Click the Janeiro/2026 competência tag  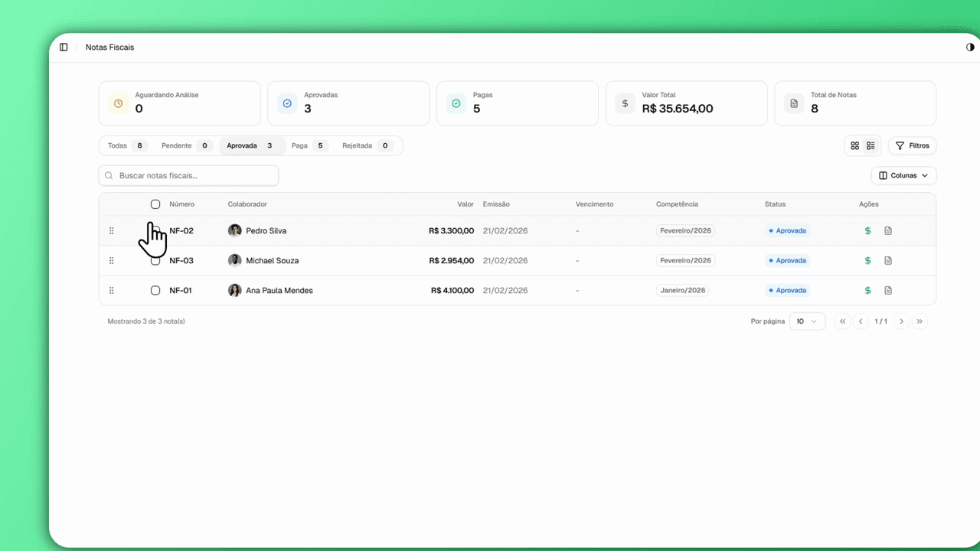pyautogui.click(x=683, y=290)
